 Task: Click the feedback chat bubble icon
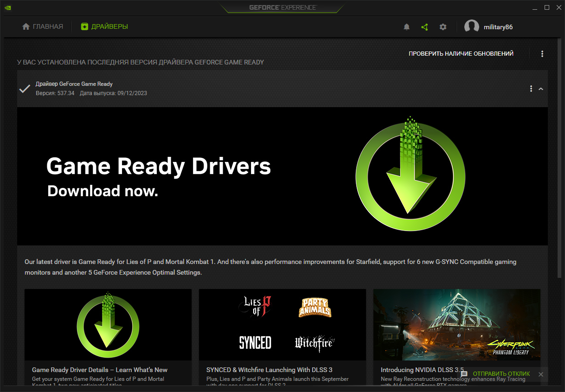[464, 374]
